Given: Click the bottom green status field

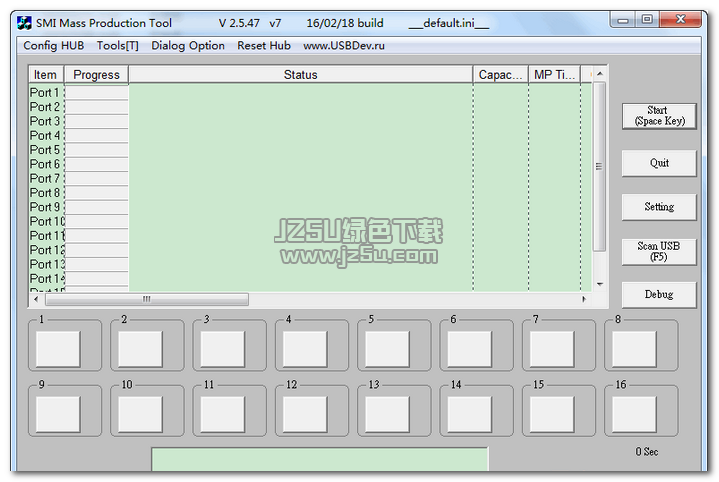Looking at the screenshot, I should [320, 460].
